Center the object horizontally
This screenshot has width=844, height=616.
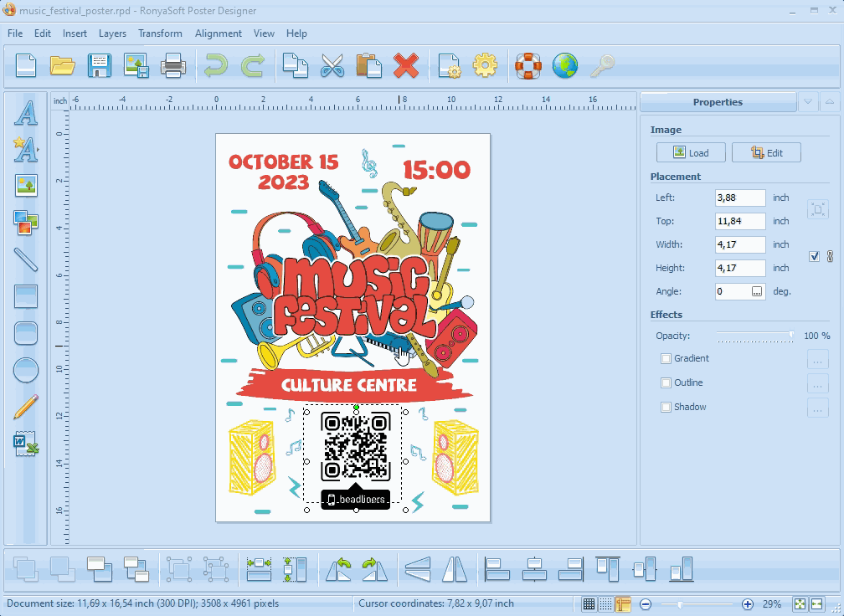(534, 569)
